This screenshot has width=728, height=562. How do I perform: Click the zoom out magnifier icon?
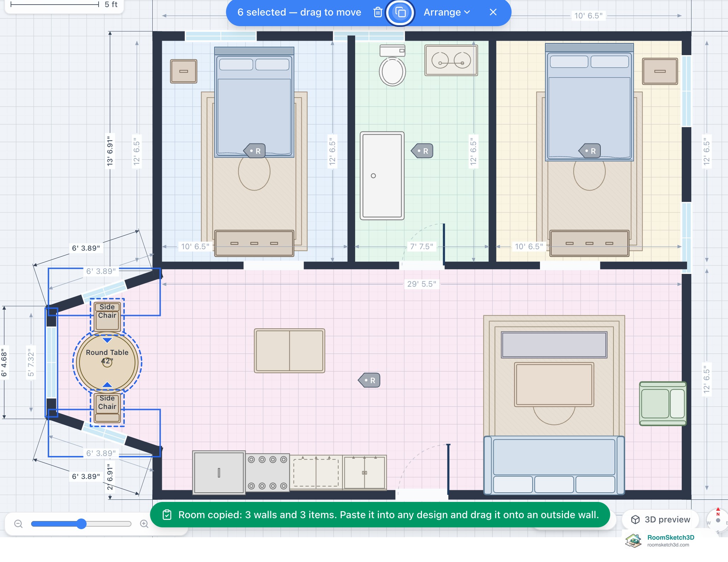(18, 523)
